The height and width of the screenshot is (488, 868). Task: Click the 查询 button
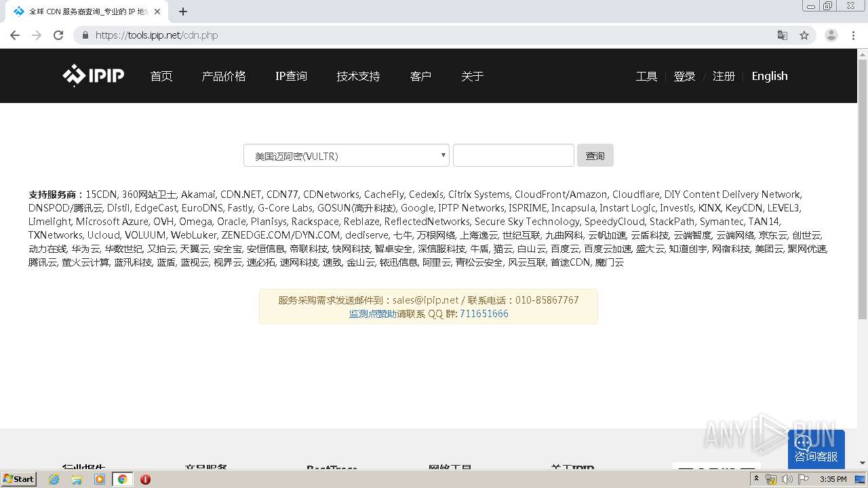pos(595,155)
